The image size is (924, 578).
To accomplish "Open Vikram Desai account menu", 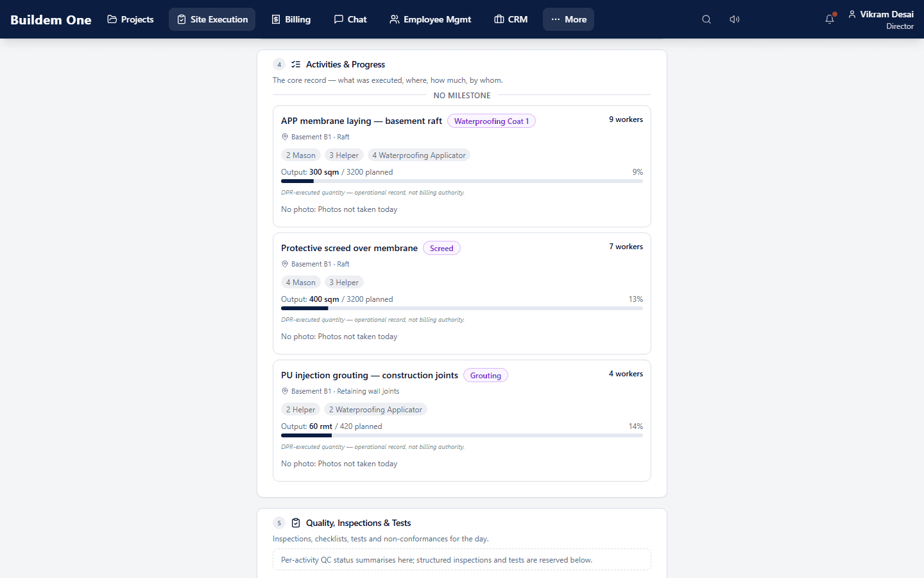I will 881,19.
